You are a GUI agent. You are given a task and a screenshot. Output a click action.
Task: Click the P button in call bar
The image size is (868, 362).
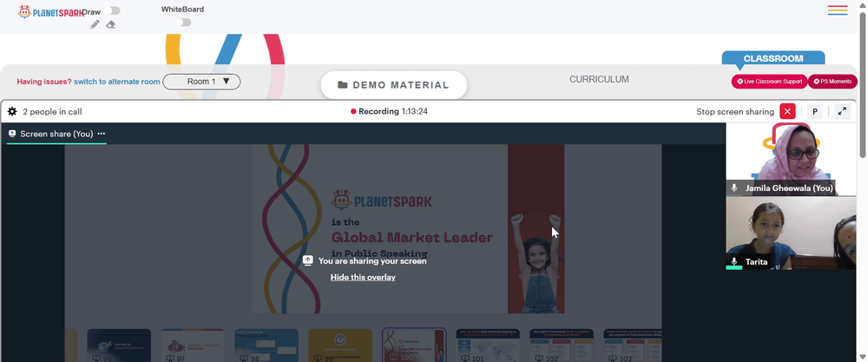click(815, 111)
